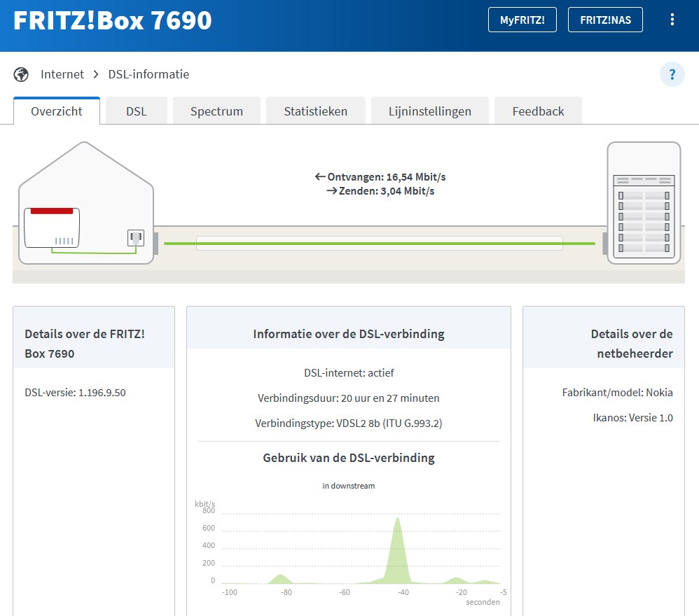This screenshot has height=616, width=699.
Task: Click the help question mark icon
Action: pos(672,74)
